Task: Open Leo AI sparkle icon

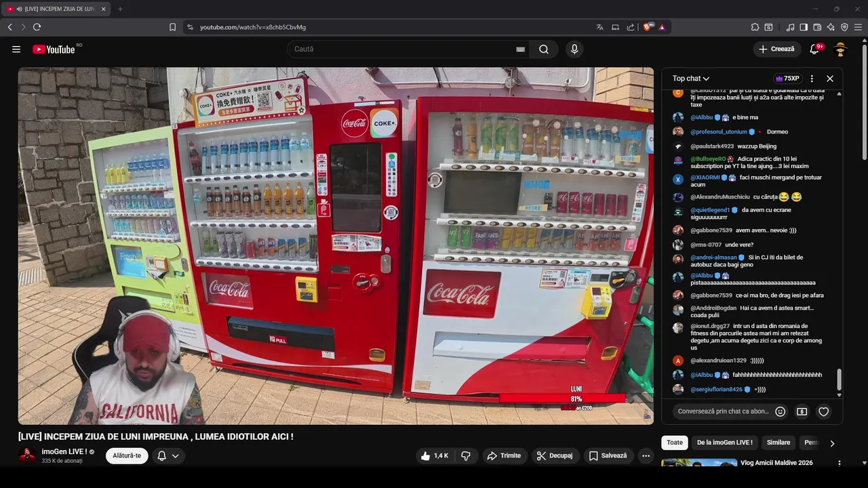Action: (831, 27)
